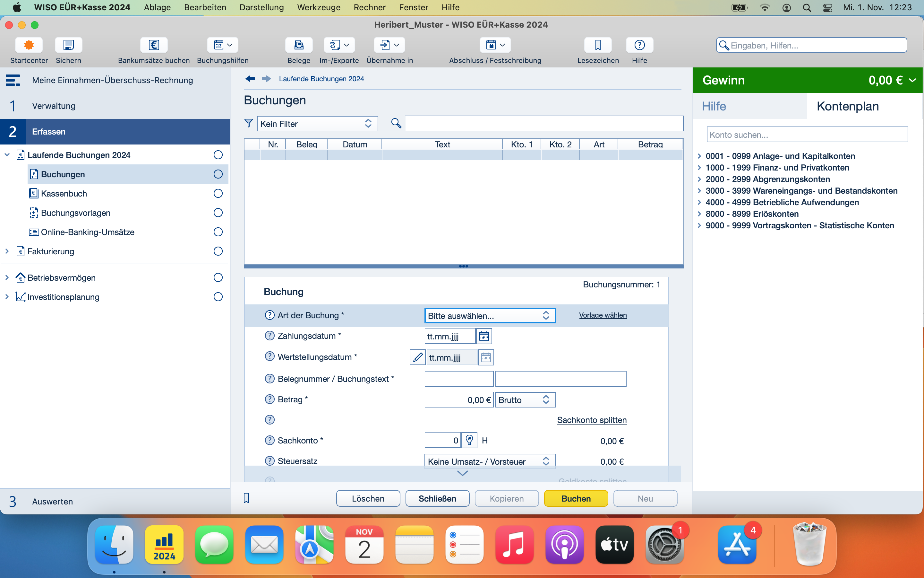Image resolution: width=924 pixels, height=578 pixels.
Task: Click the Sachkonto lightbulb suggestion icon
Action: [469, 440]
